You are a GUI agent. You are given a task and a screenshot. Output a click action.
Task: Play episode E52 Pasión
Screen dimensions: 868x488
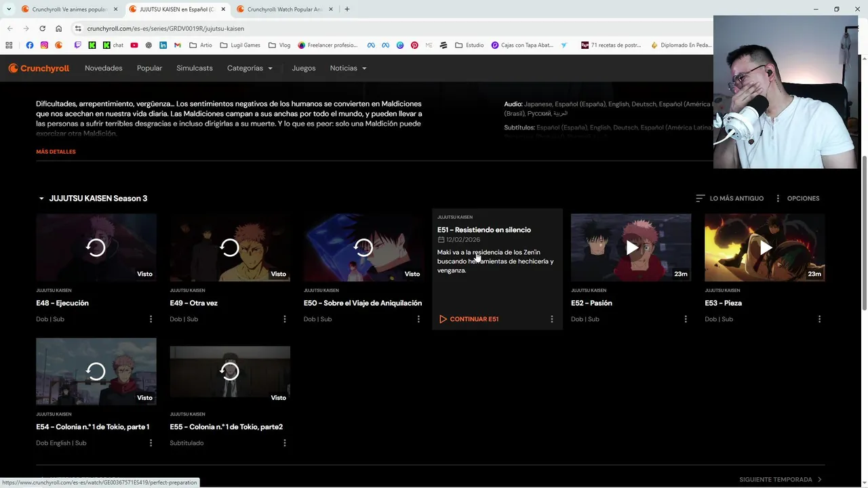tap(631, 247)
